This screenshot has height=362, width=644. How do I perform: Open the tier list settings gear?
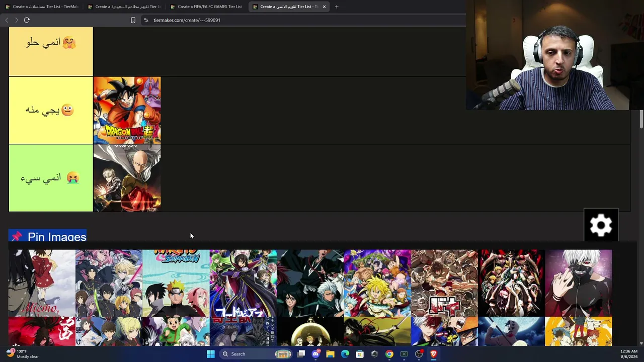click(601, 225)
